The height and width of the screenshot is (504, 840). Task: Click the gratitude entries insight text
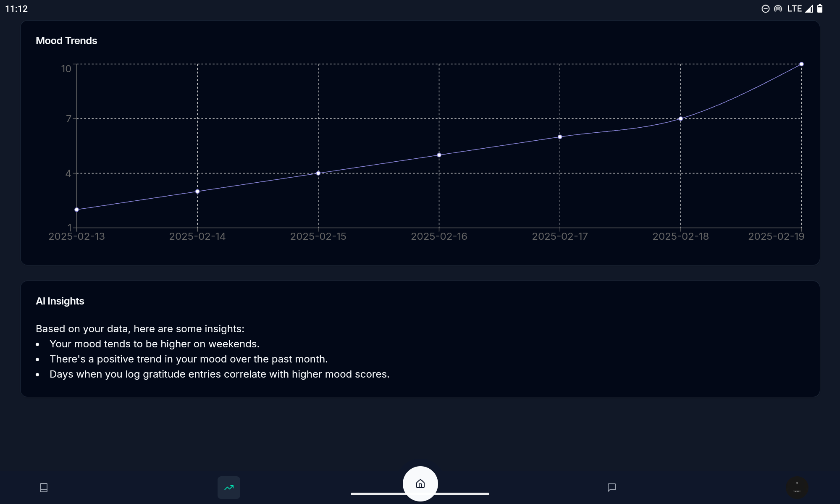(x=219, y=374)
